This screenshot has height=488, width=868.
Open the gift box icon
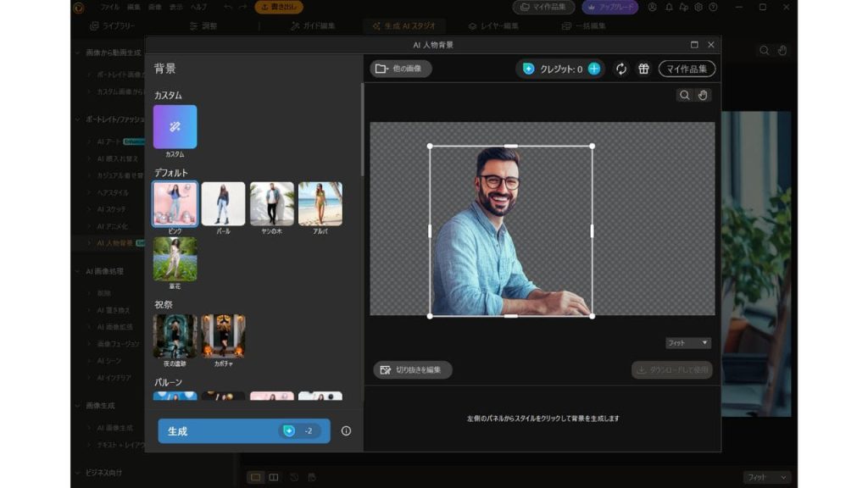coord(643,69)
